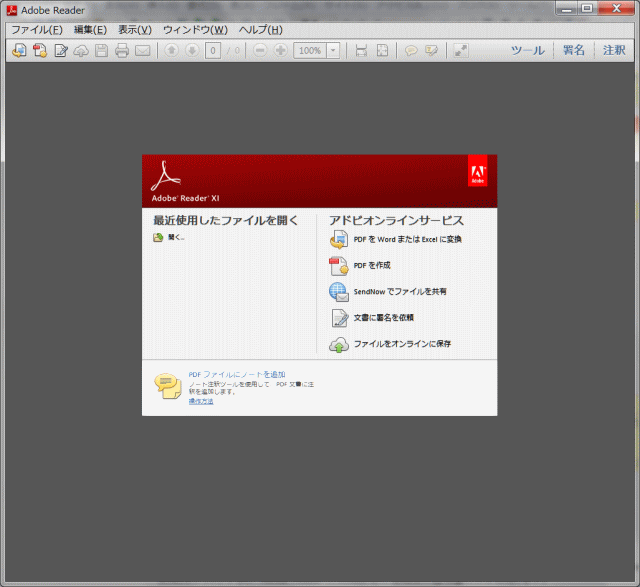The width and height of the screenshot is (640, 587).
Task: Click the print toolbar icon
Action: coord(122,51)
